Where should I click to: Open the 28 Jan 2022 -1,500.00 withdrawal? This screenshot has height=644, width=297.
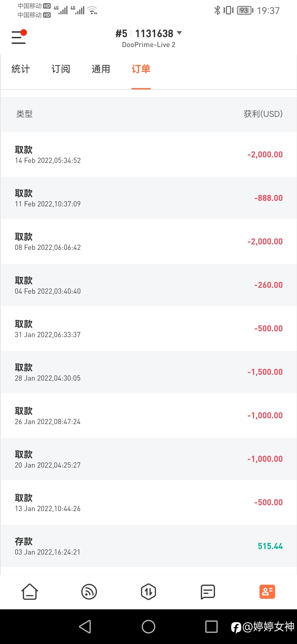coord(148,372)
